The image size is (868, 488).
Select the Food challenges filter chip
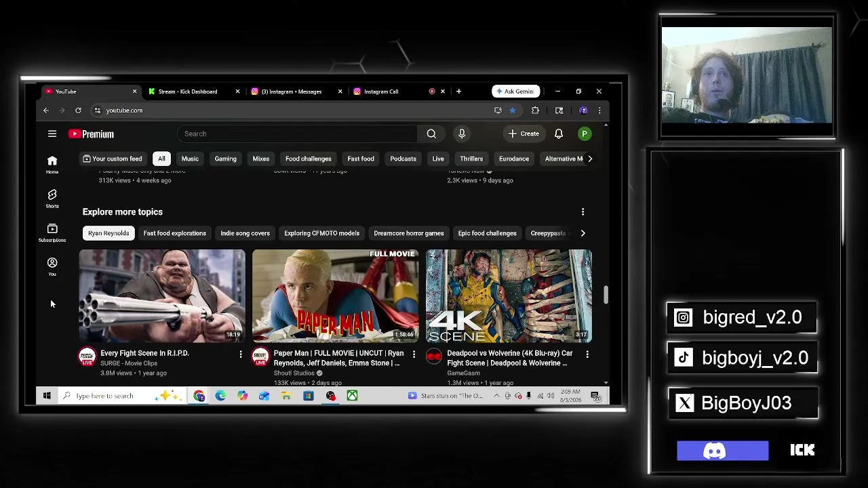(309, 159)
